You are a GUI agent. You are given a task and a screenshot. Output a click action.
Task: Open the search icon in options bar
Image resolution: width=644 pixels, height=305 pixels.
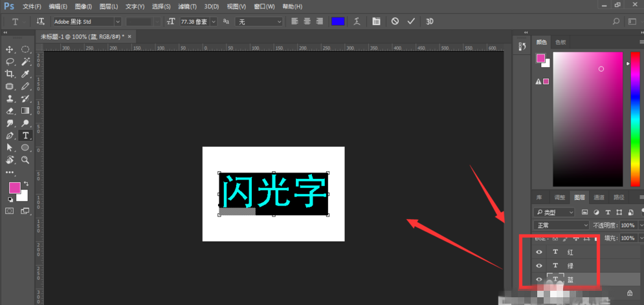[616, 21]
